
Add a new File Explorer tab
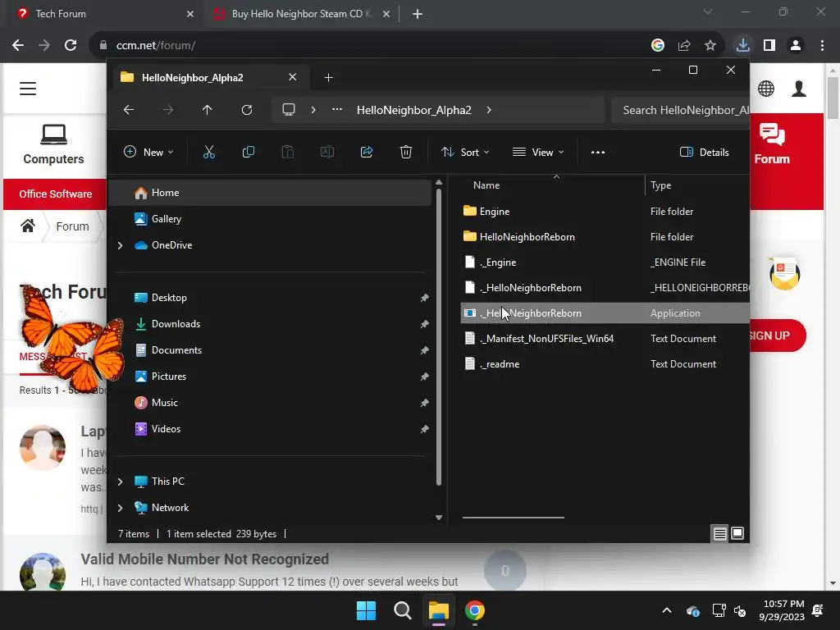[x=328, y=78]
